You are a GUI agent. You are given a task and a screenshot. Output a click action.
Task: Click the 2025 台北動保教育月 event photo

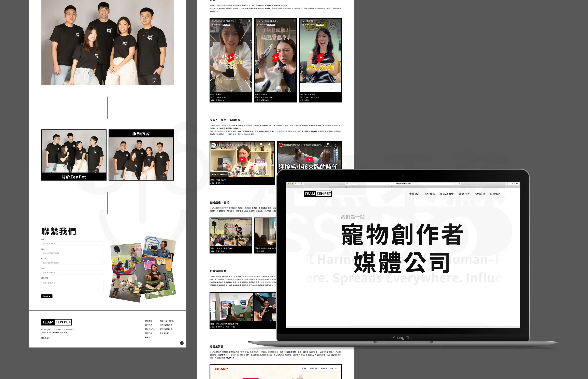click(231, 232)
